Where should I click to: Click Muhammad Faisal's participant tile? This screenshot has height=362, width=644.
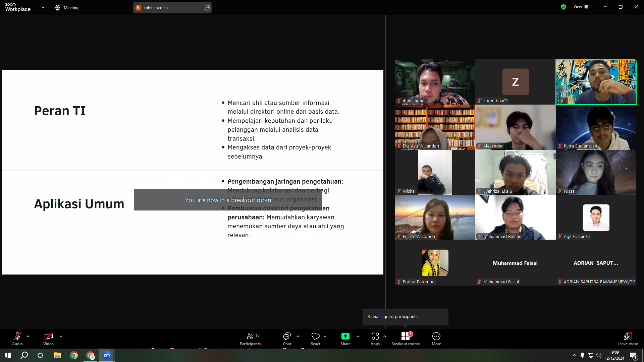coord(516,263)
